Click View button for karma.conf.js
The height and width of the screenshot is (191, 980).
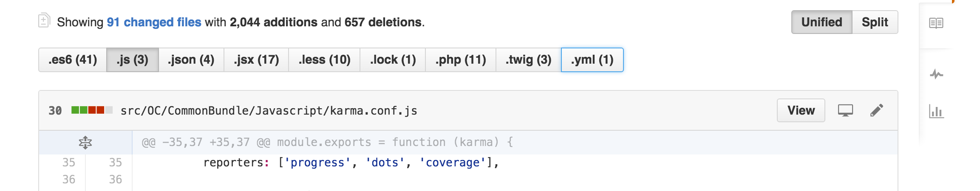801,110
